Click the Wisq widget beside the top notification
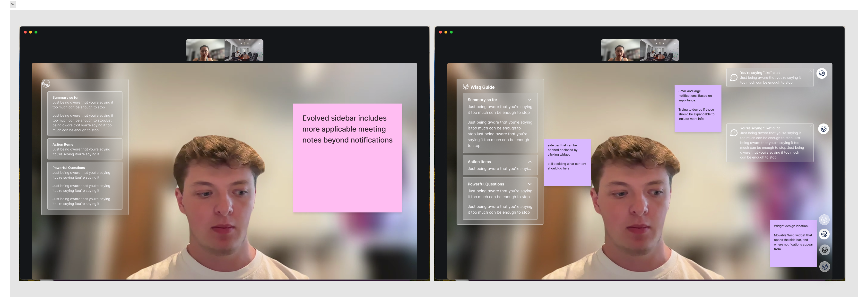Image resolution: width=868 pixels, height=307 pixels. click(822, 73)
